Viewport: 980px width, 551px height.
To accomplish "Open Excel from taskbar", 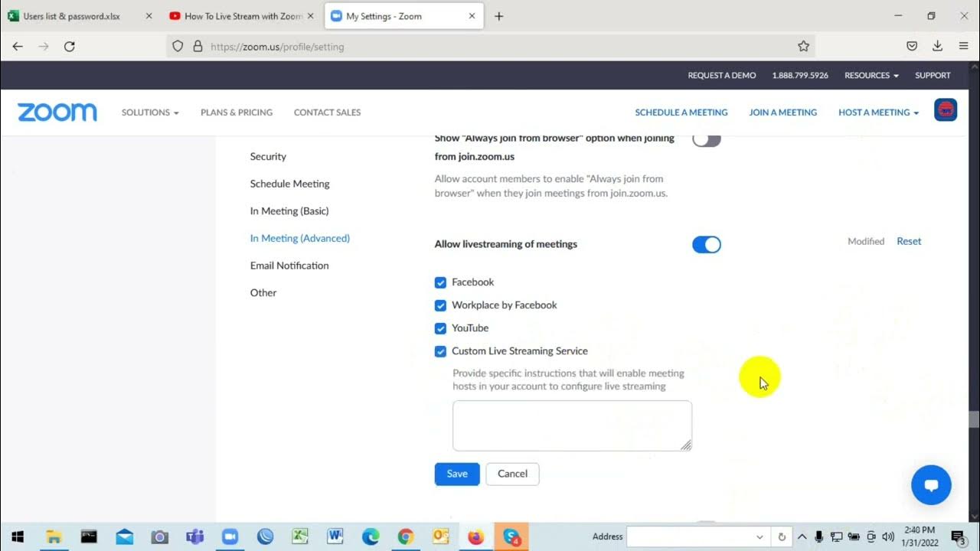I will [300, 536].
